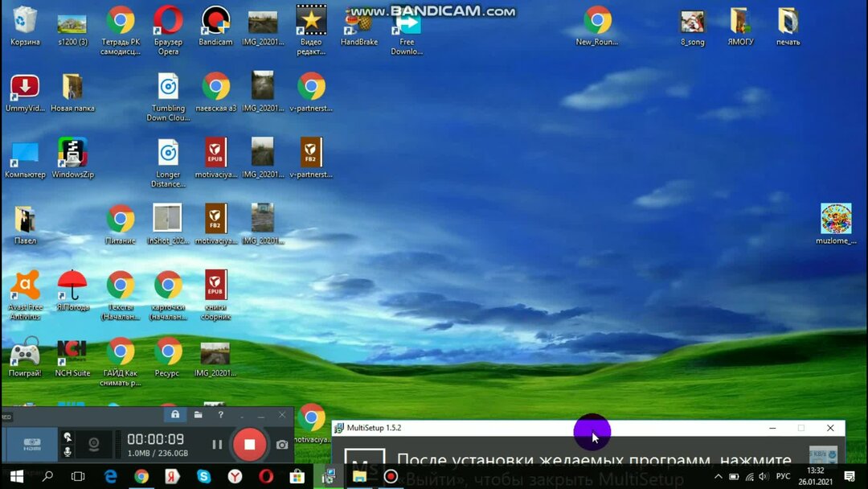Toggle the Bandicam lock icon
Image resolution: width=868 pixels, height=489 pixels.
coord(175,414)
